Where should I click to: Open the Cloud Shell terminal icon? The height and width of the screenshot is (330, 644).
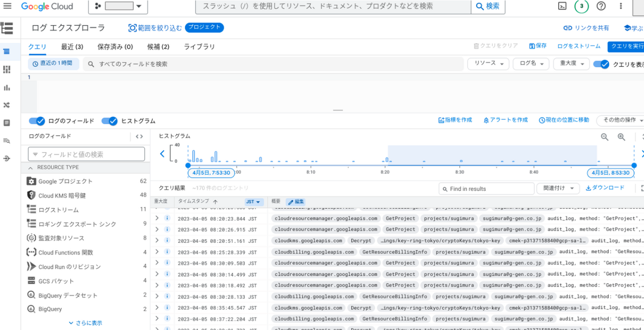[x=562, y=6]
